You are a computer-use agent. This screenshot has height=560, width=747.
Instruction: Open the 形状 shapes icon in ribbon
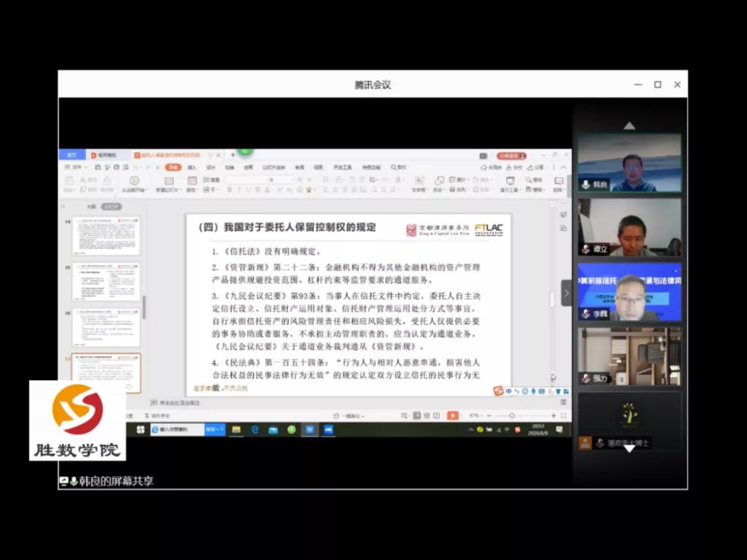[439, 180]
